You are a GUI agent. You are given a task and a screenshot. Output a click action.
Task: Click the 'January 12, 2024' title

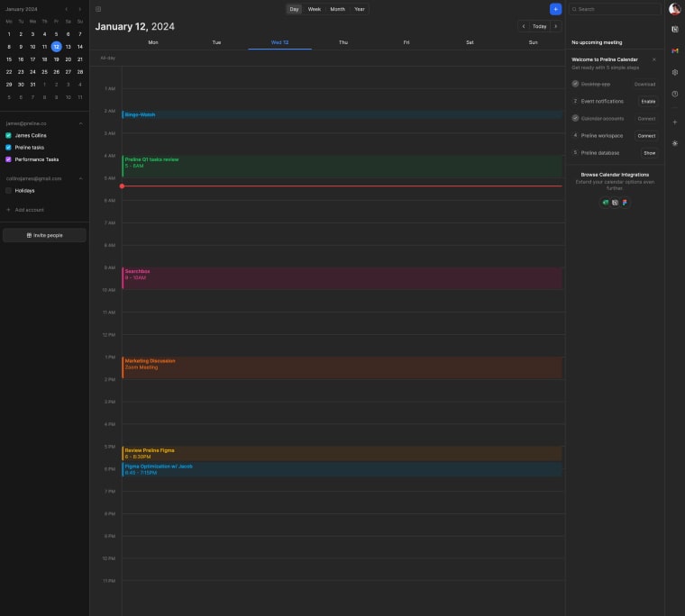[x=134, y=27]
